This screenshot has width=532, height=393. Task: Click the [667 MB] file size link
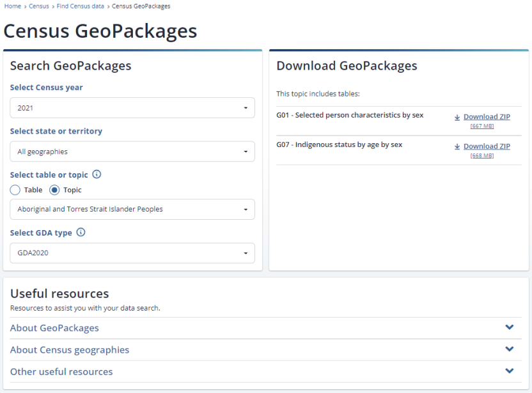pos(483,125)
